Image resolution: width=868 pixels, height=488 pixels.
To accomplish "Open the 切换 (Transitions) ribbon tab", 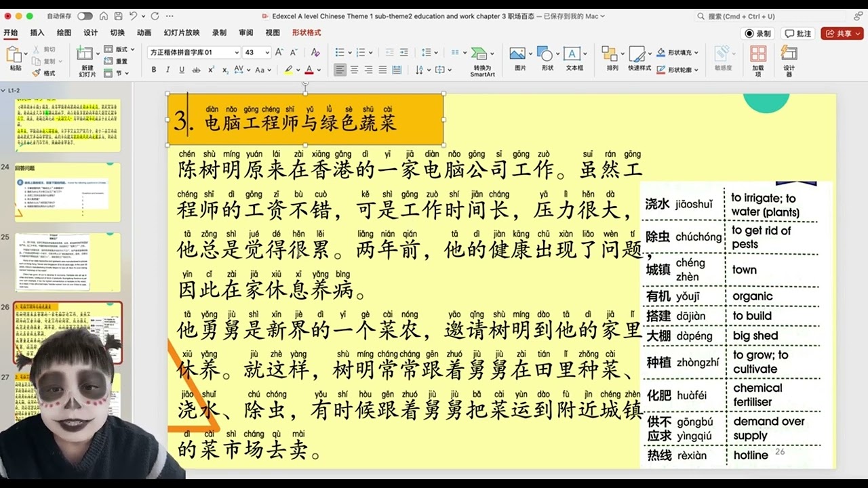I will point(117,33).
